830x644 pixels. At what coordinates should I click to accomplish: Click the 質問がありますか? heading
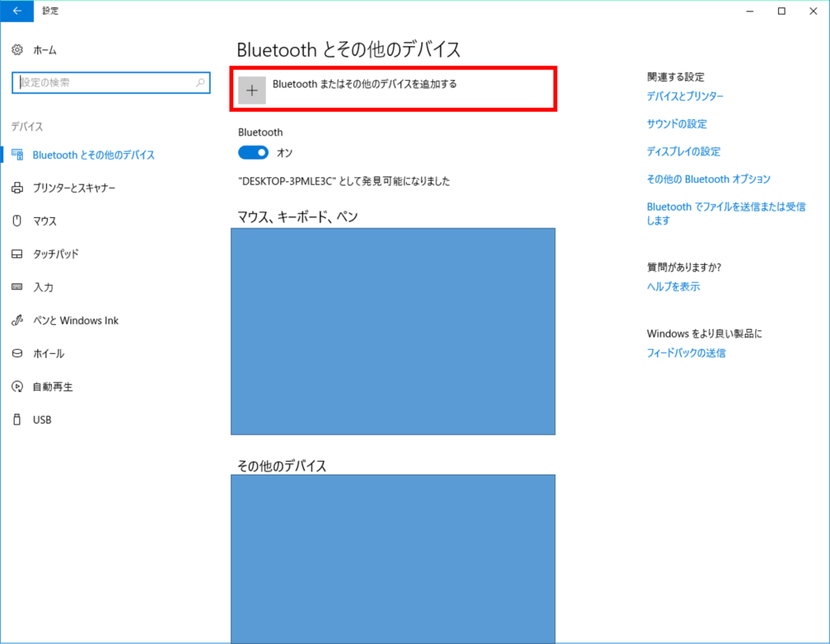[684, 267]
